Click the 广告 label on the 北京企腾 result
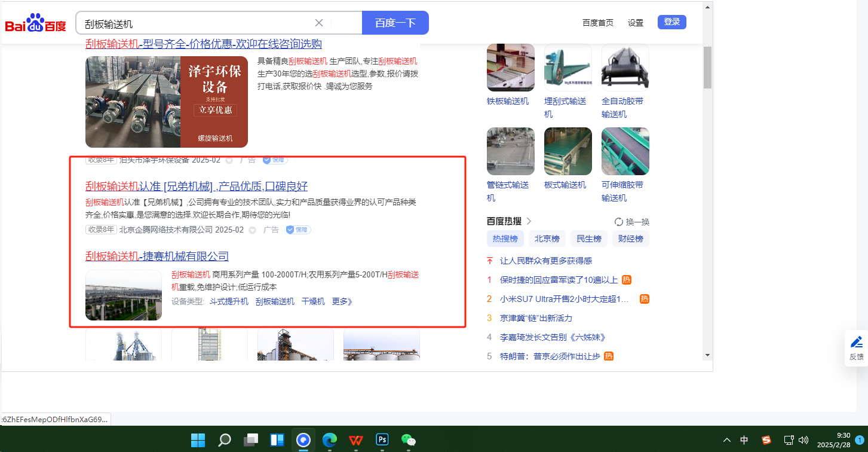Viewport: 868px width, 452px height. pos(271,230)
